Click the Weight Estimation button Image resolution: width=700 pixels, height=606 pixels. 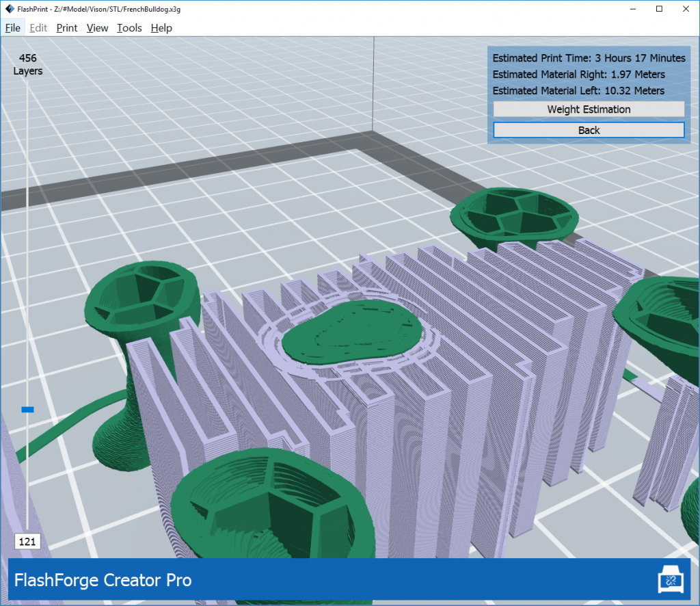589,109
